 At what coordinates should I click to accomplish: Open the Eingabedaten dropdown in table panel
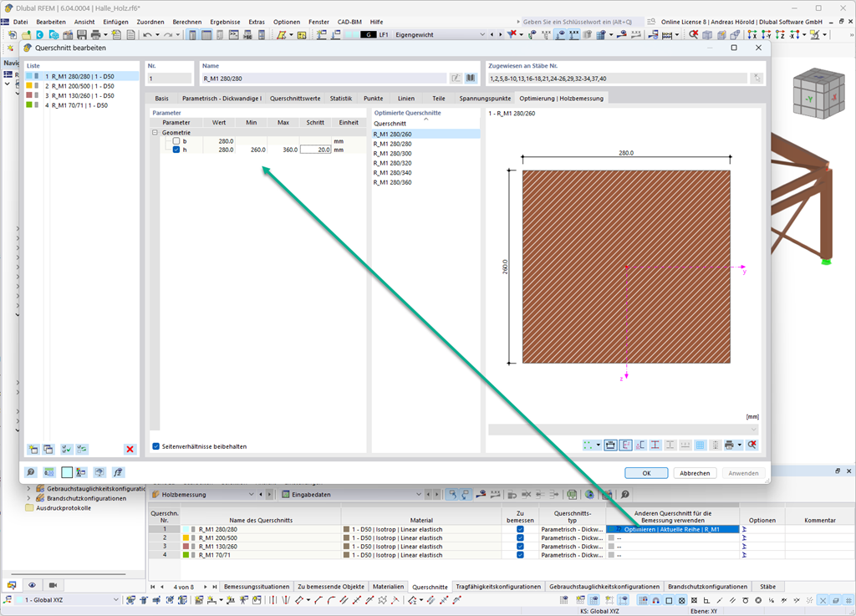(x=419, y=494)
